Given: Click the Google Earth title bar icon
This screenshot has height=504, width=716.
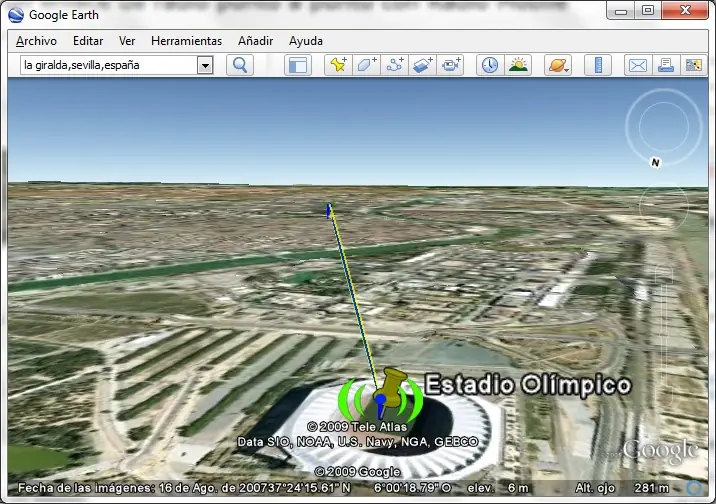Looking at the screenshot, I should (16, 15).
